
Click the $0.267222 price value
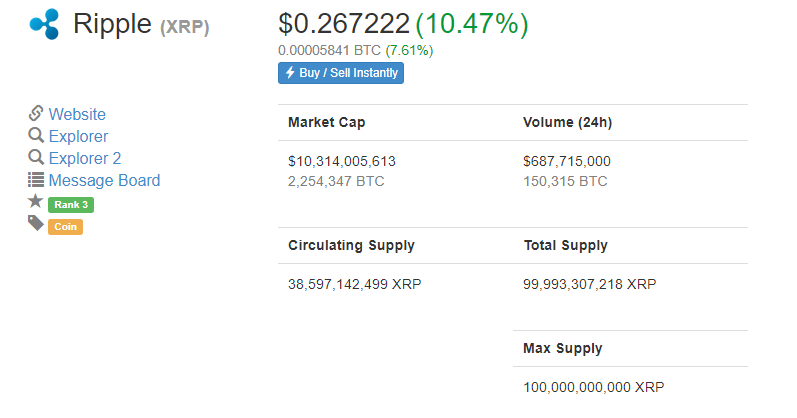click(x=344, y=23)
